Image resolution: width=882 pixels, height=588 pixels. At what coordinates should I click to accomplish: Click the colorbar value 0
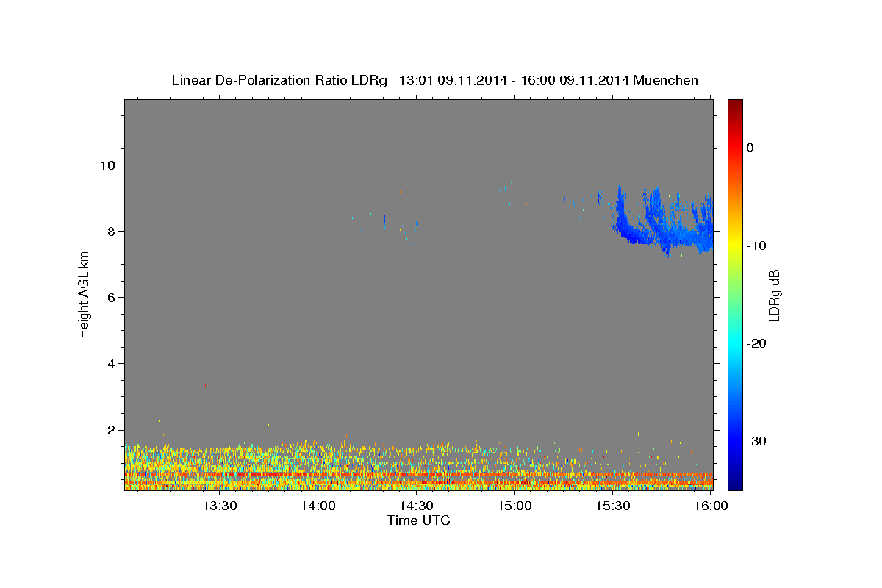[750, 148]
